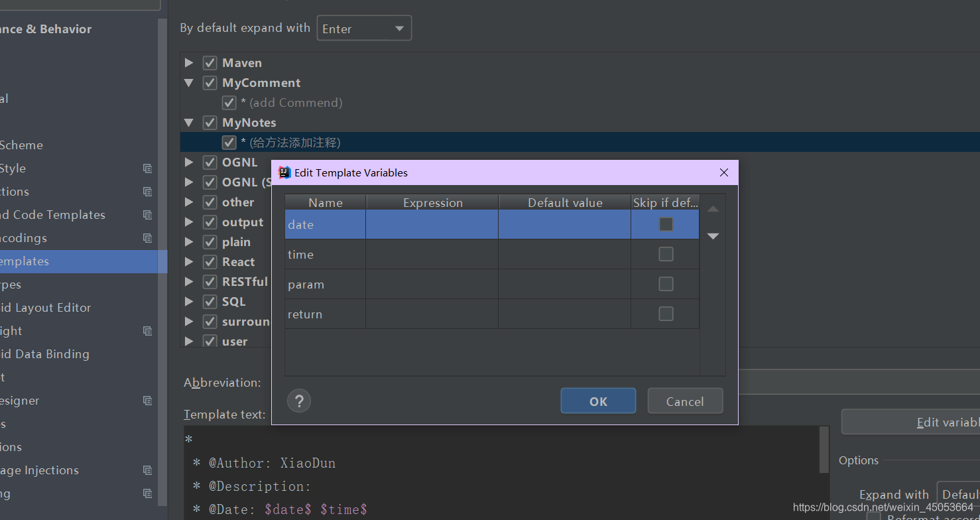Expand the Maven template group

coord(189,63)
